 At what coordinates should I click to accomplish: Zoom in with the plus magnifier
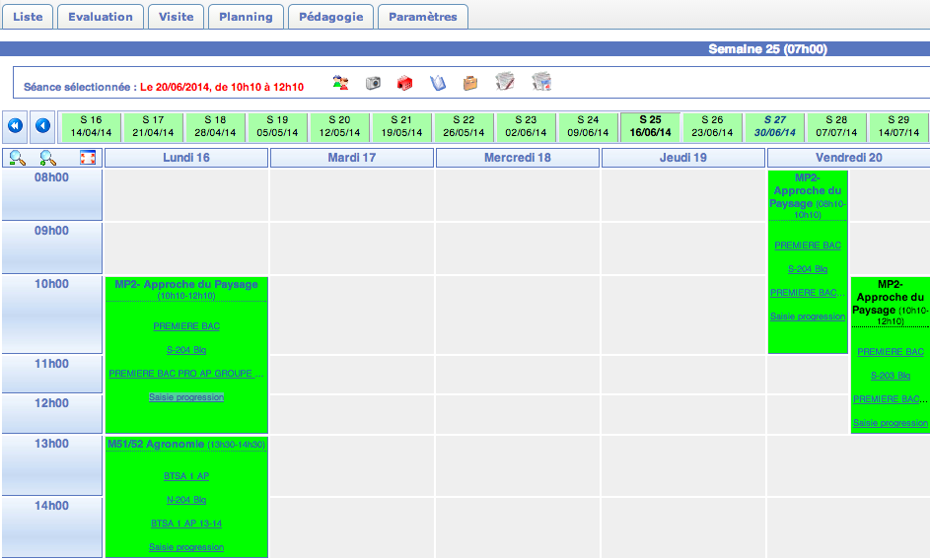point(47,158)
